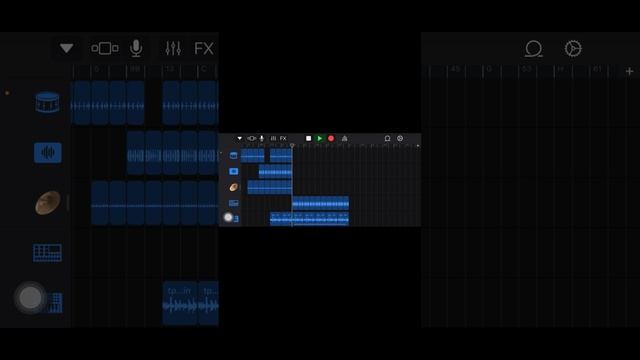
Task: Select audio recorder region in enlarged view
Action: tap(172, 153)
